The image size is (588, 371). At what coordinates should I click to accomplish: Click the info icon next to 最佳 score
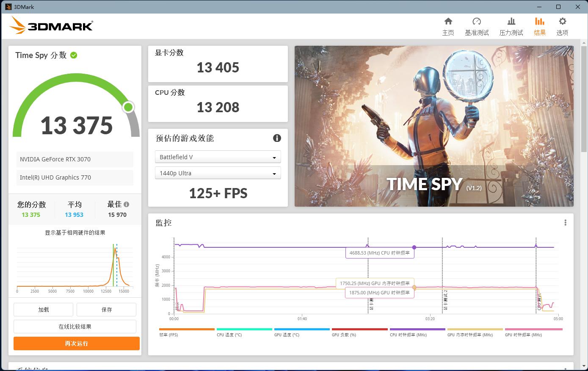[x=127, y=204]
